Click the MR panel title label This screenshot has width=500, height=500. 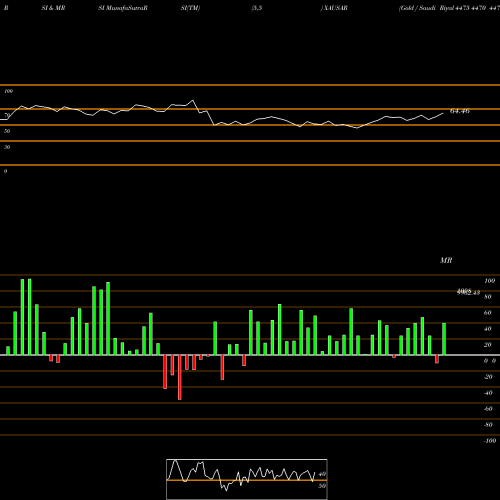click(x=446, y=260)
